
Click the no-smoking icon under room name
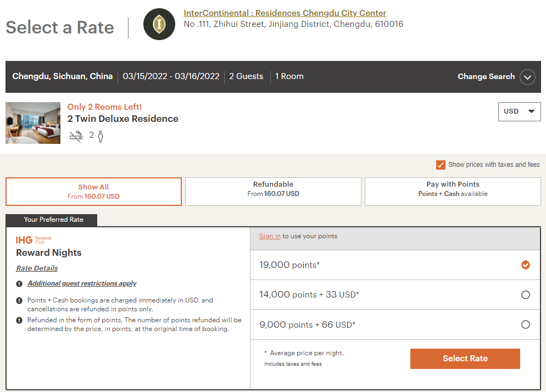click(76, 136)
